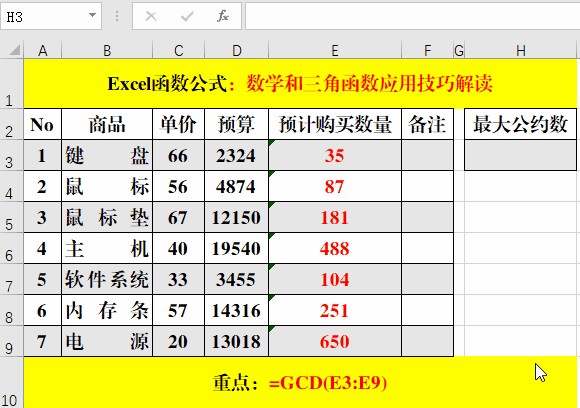The image size is (580, 408).
Task: Click the '软件系统' product cell
Action: click(x=107, y=280)
